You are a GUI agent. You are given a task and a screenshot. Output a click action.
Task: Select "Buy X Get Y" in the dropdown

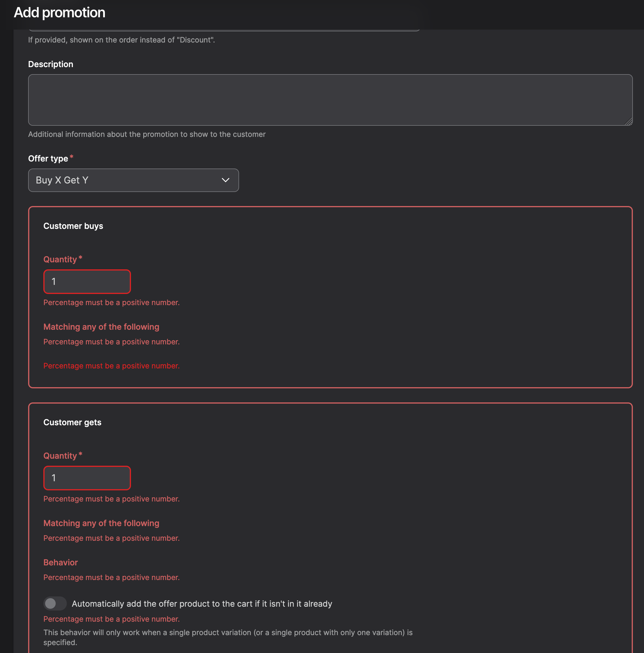coord(133,180)
